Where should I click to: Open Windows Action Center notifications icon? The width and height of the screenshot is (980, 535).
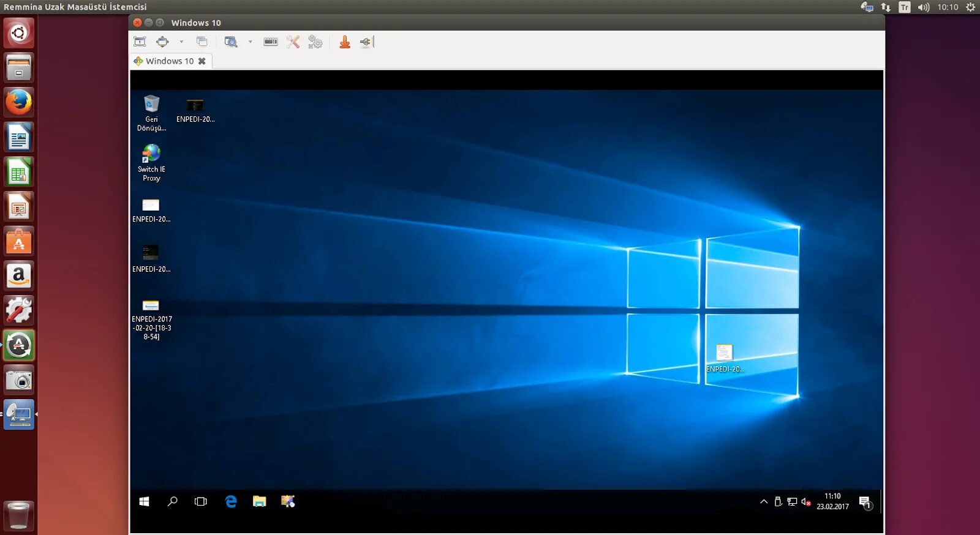pos(865,503)
